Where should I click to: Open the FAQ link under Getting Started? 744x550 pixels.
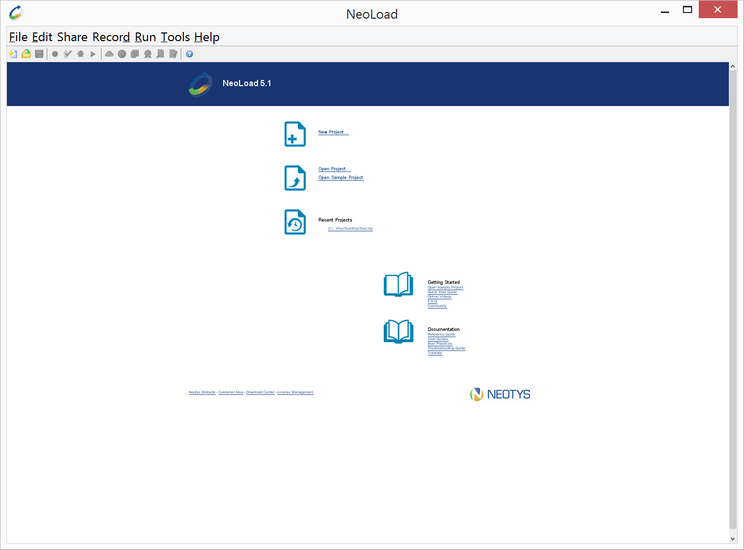tap(432, 301)
